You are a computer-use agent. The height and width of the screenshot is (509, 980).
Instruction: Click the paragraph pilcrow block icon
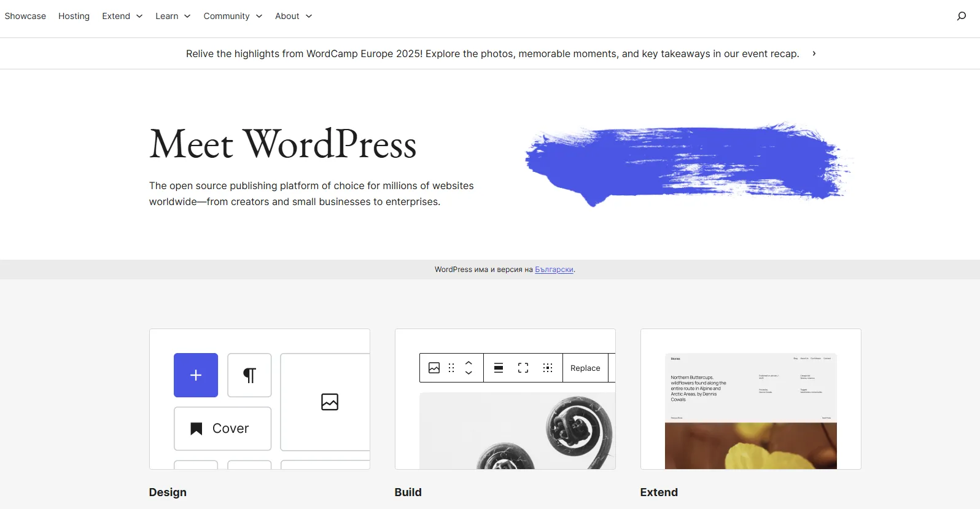click(x=249, y=375)
